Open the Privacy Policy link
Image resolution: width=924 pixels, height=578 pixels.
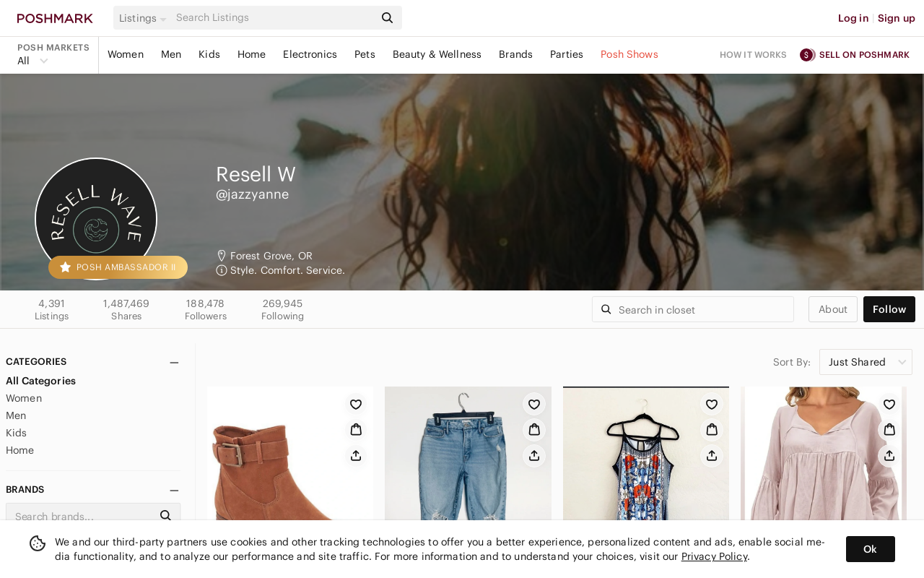pos(714,556)
